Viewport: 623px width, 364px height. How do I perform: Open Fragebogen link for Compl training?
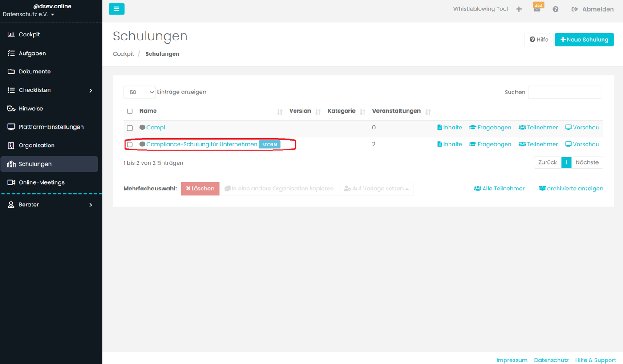[490, 128]
